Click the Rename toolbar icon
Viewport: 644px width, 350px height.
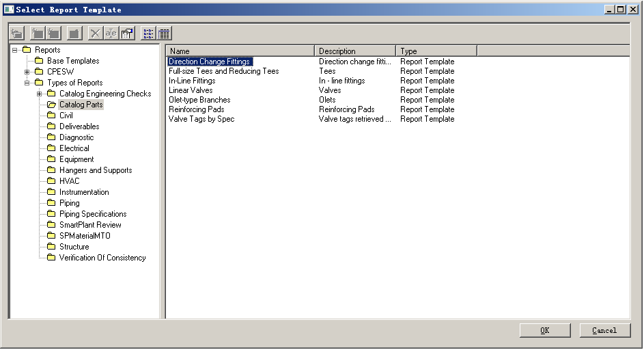click(111, 33)
